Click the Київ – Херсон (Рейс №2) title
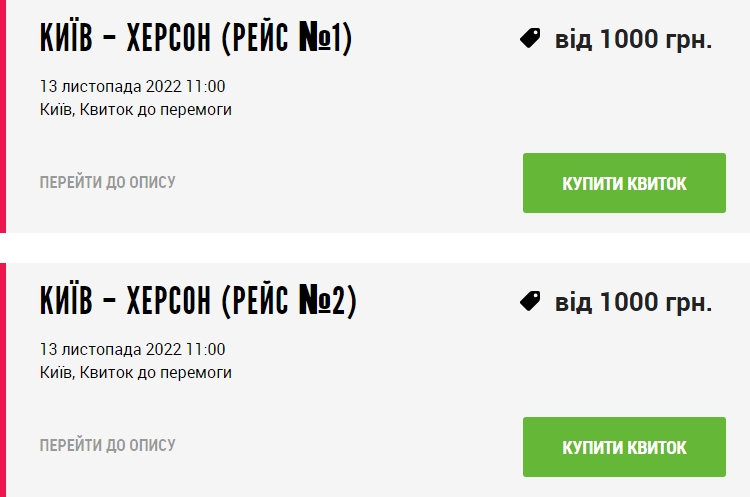 (x=198, y=301)
